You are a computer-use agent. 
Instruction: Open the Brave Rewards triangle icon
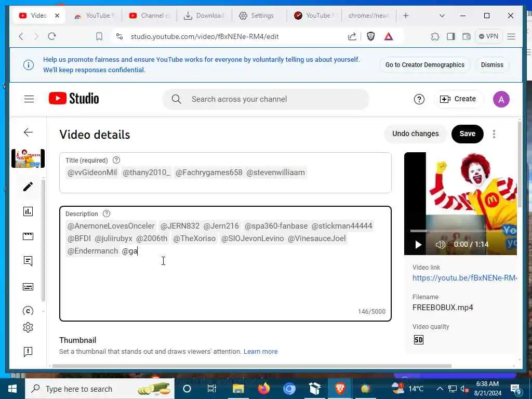pos(389,36)
